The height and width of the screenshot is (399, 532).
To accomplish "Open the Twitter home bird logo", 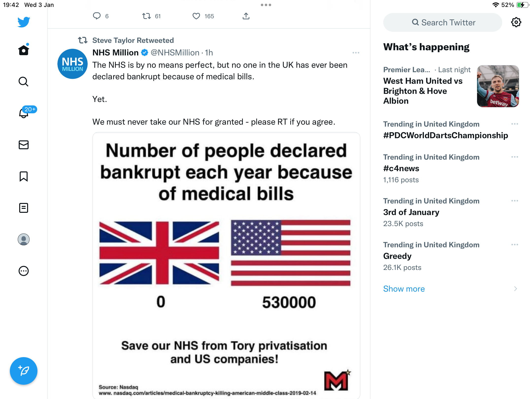I will pyautogui.click(x=24, y=22).
